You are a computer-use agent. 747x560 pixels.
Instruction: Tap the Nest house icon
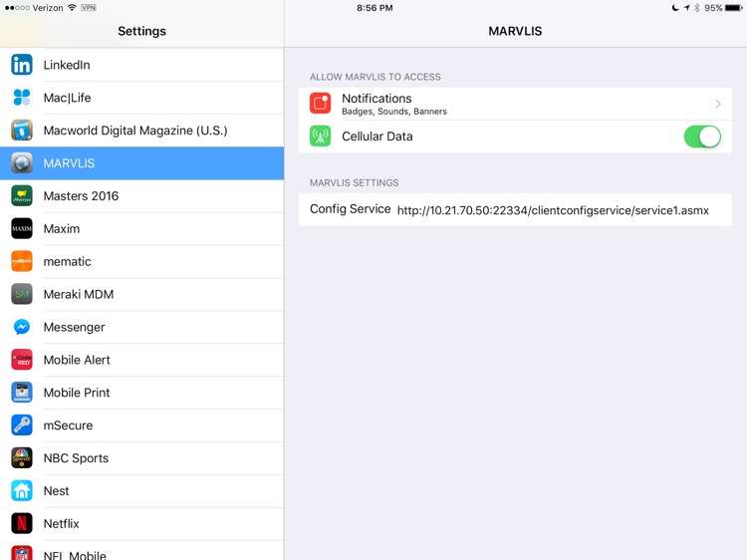22,491
